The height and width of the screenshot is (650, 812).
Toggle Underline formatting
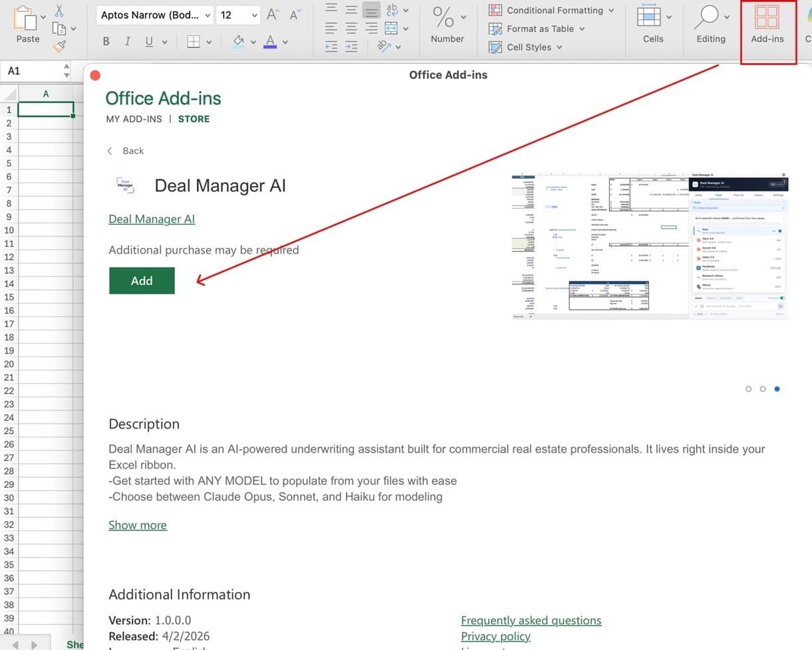148,41
